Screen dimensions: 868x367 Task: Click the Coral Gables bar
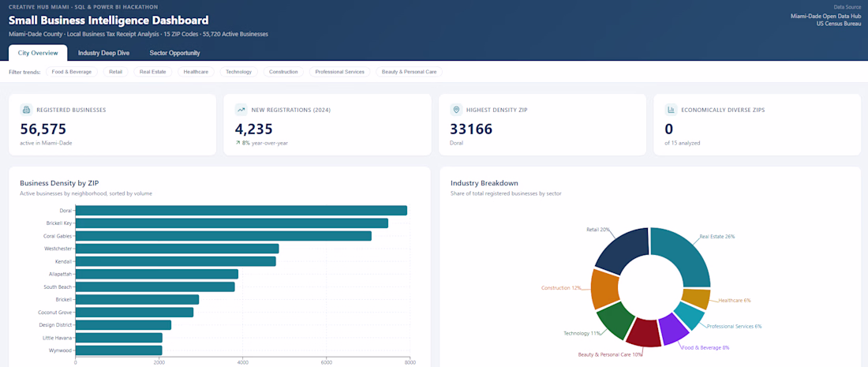(223, 236)
